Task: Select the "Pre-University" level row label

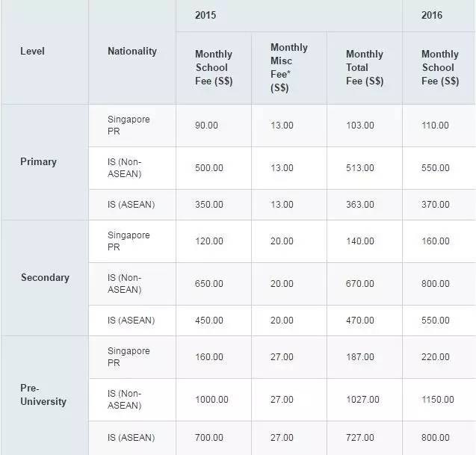Action: (43, 394)
